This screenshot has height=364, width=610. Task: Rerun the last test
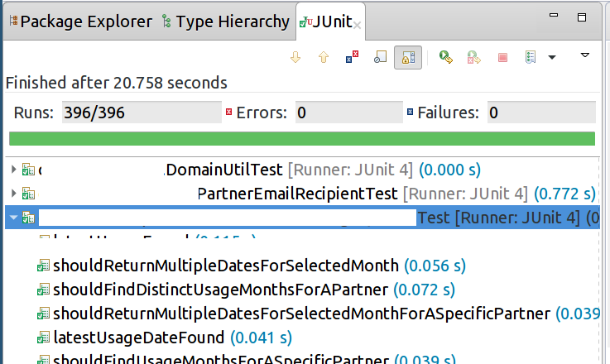446,57
